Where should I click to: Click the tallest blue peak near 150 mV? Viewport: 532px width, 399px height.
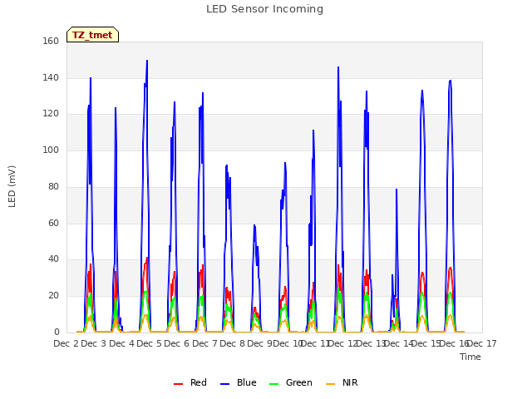[x=147, y=61]
